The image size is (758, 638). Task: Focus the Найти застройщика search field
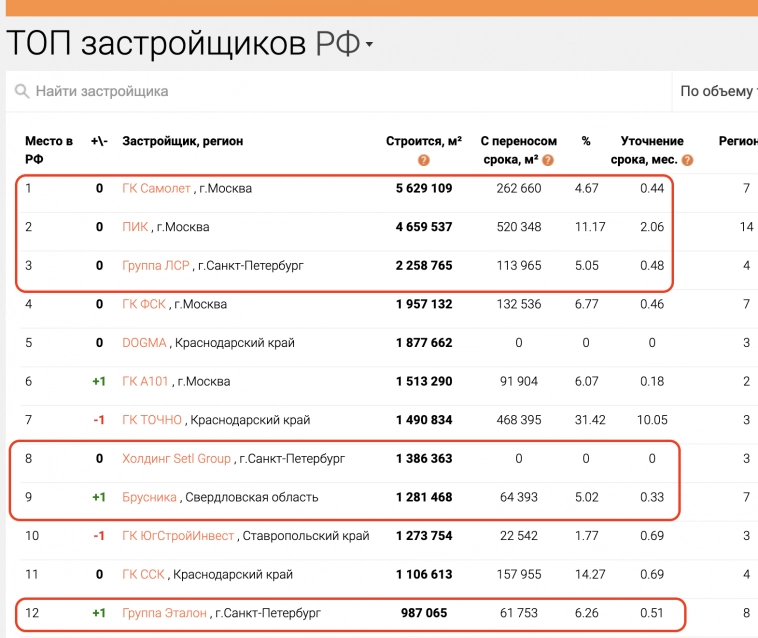338,91
